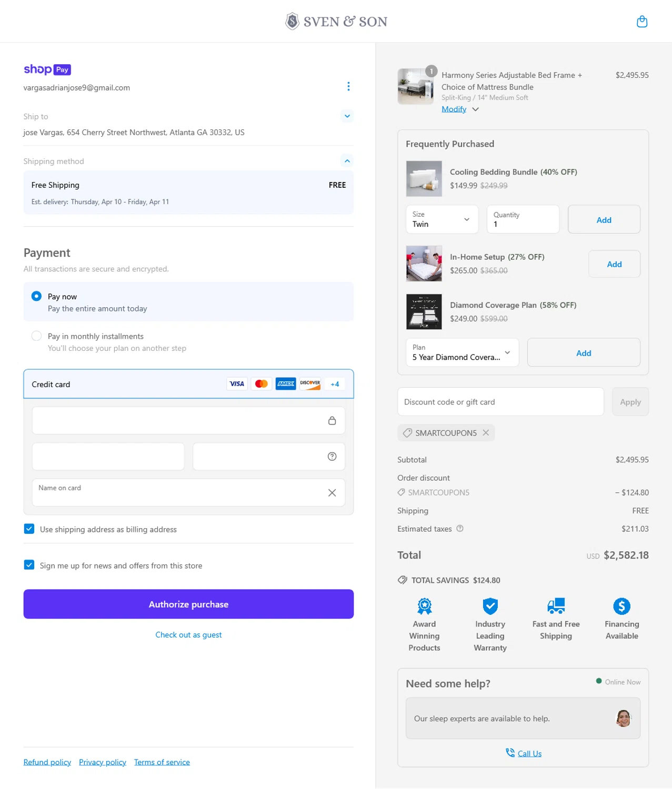672x789 pixels.
Task: Click the sleep experts help chat box
Action: pyautogui.click(x=523, y=719)
